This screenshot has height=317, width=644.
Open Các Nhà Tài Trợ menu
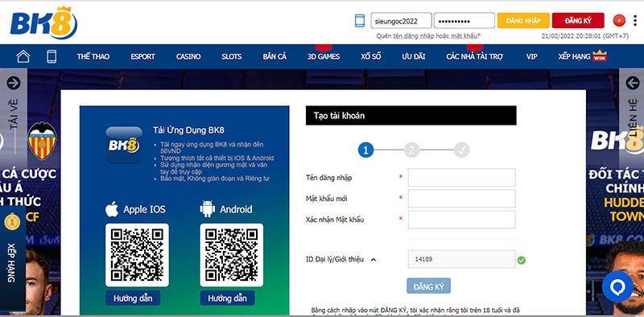[475, 56]
